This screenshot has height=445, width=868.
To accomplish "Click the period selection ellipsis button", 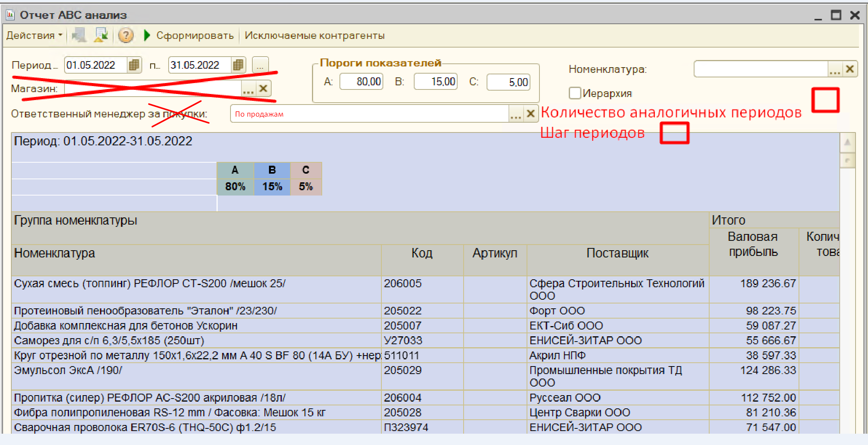I will click(x=260, y=65).
